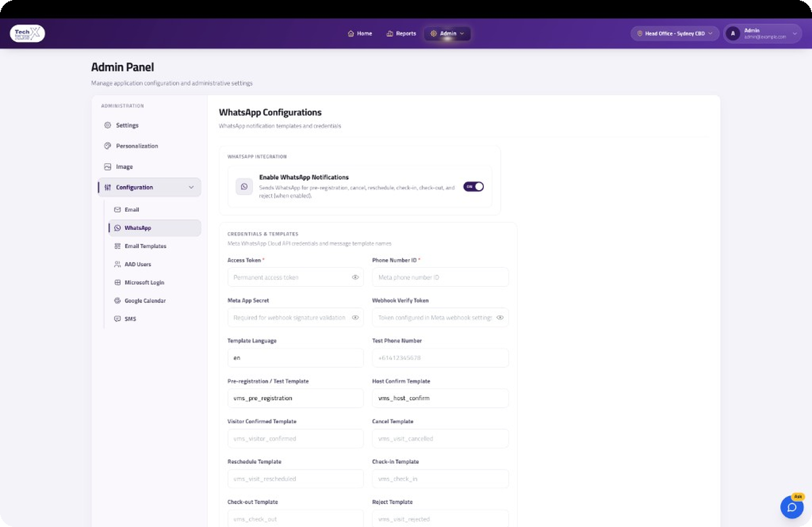The image size is (812, 527).
Task: Click the SMS message icon
Action: [x=118, y=319]
